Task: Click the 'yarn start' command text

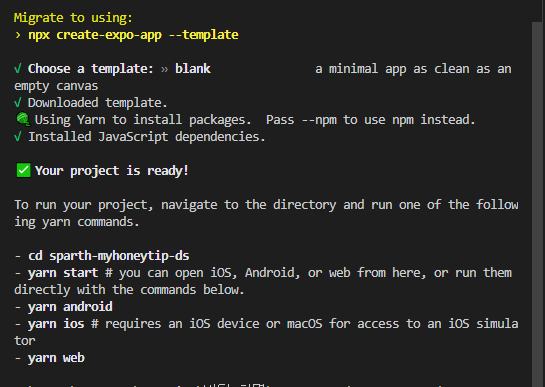Action: 63,273
